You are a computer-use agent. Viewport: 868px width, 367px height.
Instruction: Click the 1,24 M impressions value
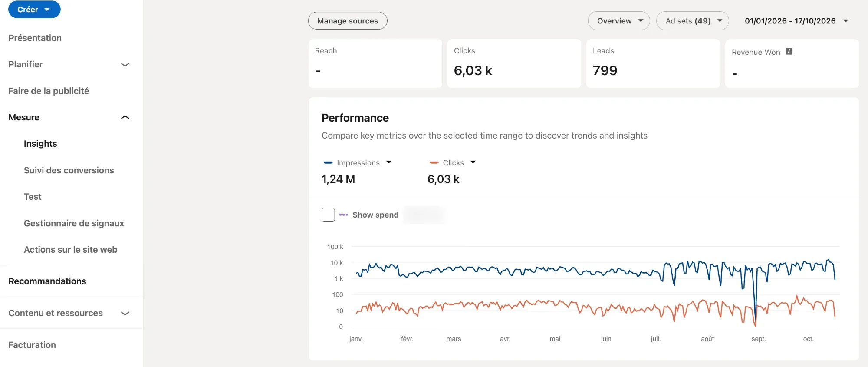tap(339, 179)
